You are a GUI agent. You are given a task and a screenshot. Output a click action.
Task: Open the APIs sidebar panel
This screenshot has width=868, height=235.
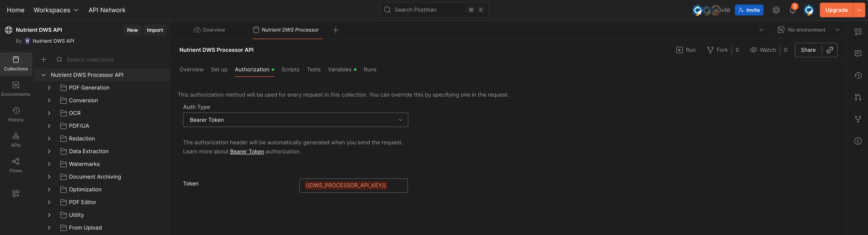[x=16, y=139]
